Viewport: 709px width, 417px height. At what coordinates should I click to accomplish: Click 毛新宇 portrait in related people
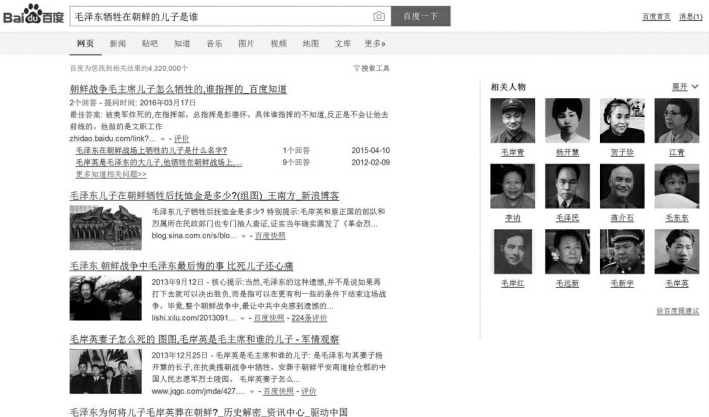[x=622, y=251]
